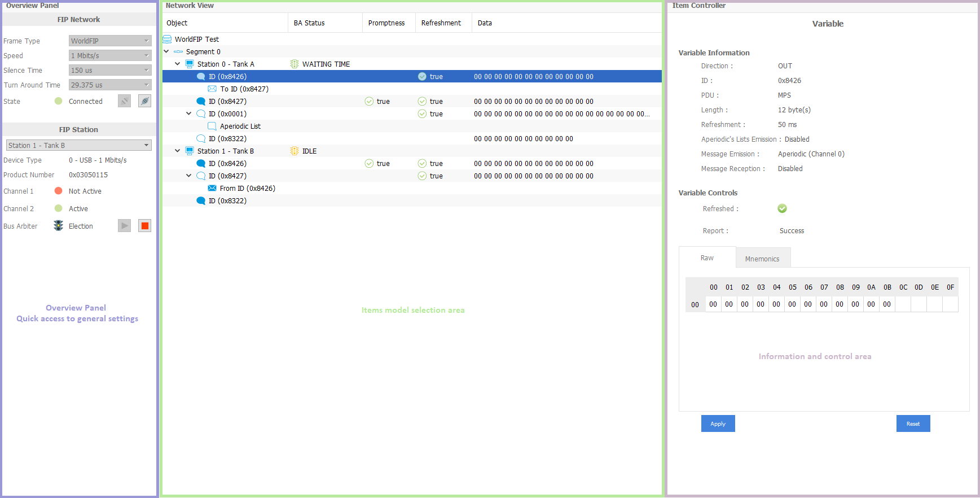Viewport: 980px width, 498px height.
Task: Click the Channel 2 Active indicator
Action: (x=58, y=208)
